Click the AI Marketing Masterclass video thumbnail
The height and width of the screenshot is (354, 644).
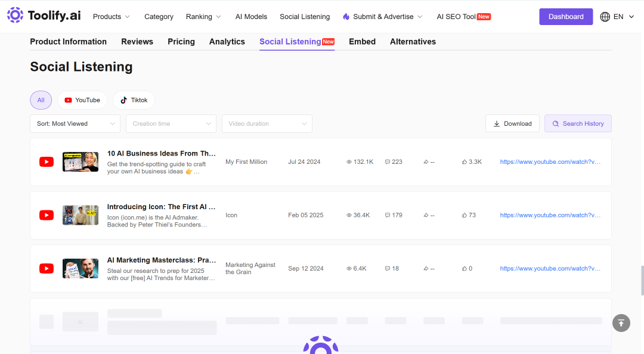point(80,269)
